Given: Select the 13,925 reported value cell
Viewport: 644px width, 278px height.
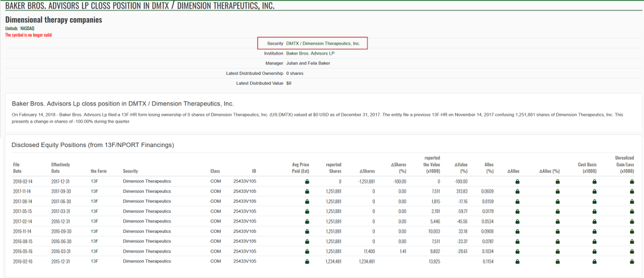Looking at the screenshot, I should point(434,261).
